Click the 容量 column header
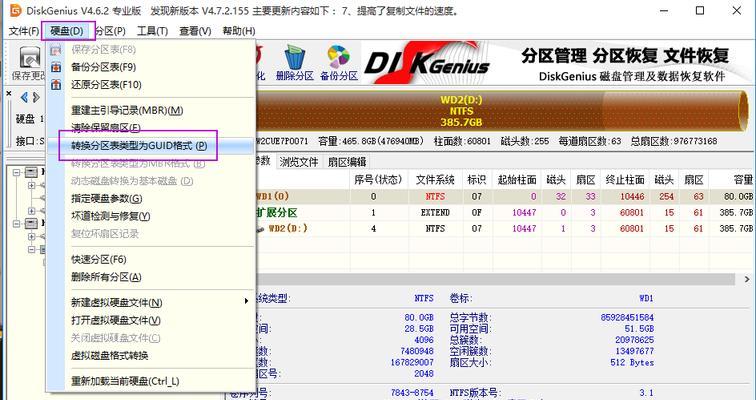Image resolution: width=756 pixels, height=400 pixels. [742, 180]
